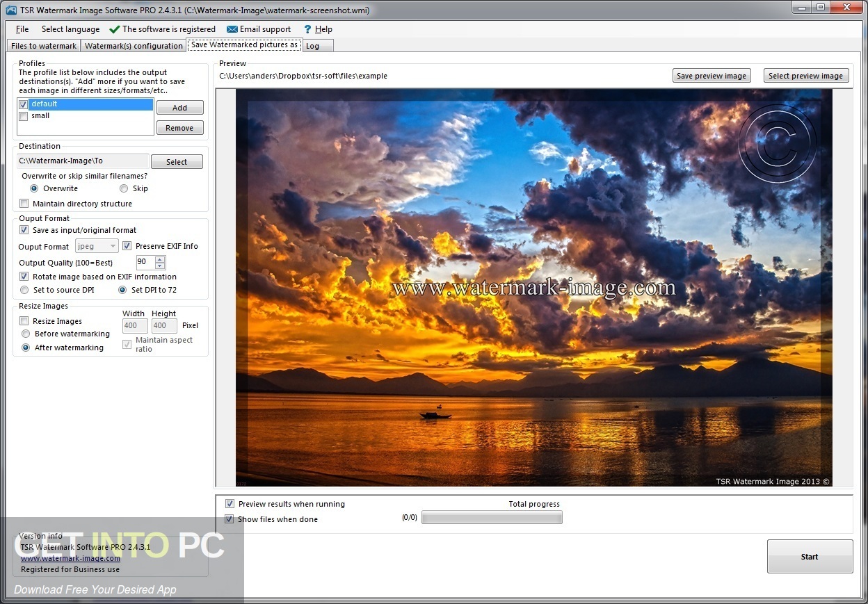Viewport: 868px width, 604px height.
Task: Toggle Maintain aspect ratio checkbox
Action: (x=127, y=344)
